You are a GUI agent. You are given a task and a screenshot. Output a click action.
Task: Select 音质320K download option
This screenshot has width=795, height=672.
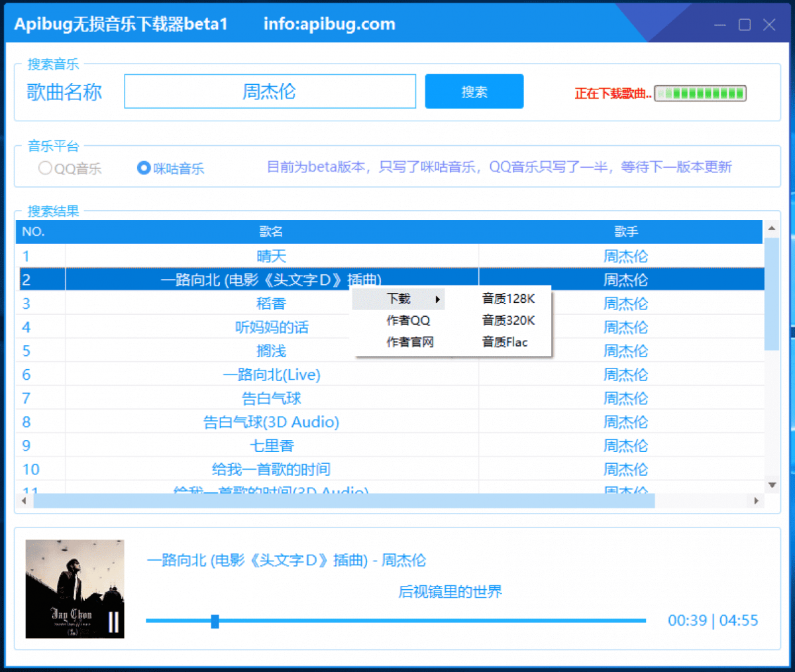(x=508, y=321)
